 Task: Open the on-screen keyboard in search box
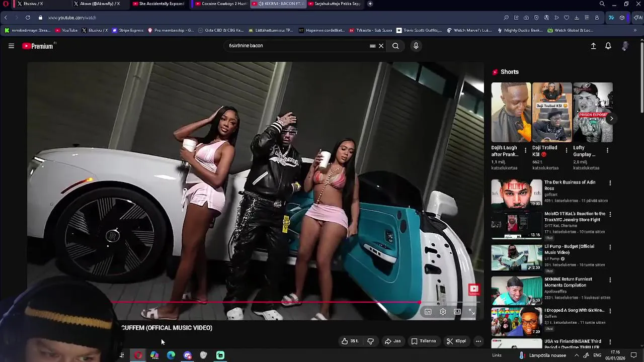point(372,46)
